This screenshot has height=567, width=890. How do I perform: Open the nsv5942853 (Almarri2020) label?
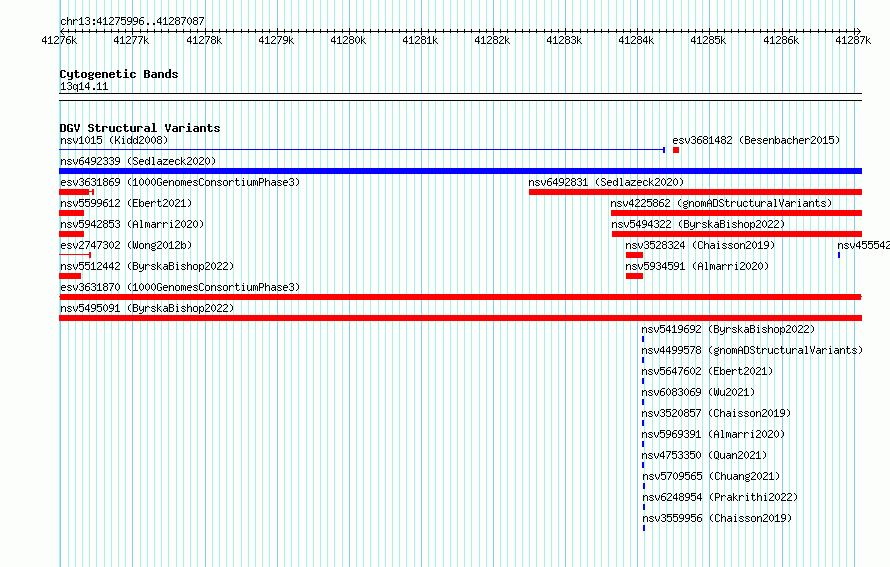[x=132, y=224]
